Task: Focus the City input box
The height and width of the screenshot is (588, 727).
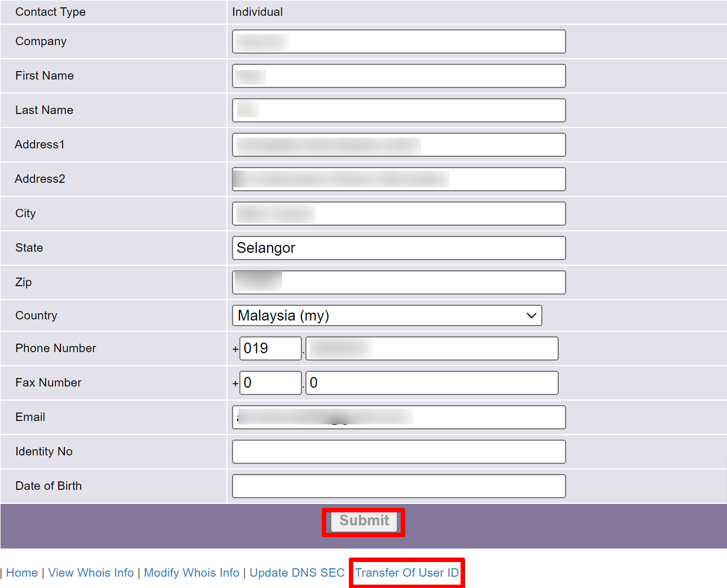Action: [398, 214]
